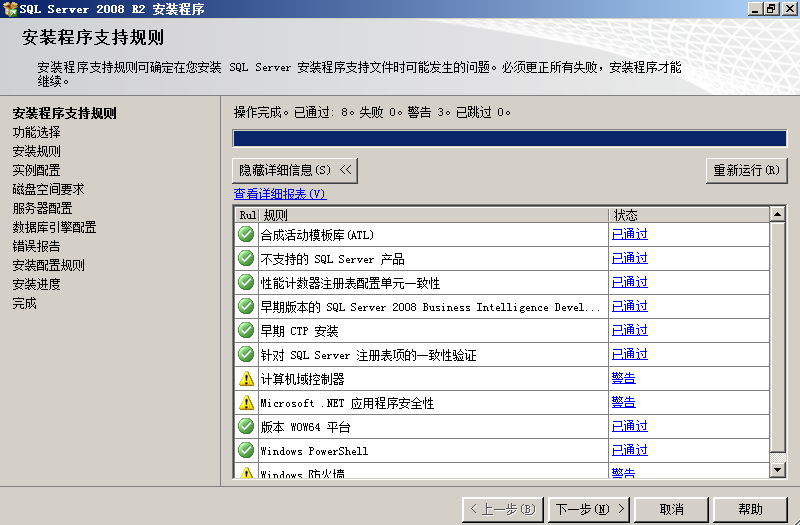
Task: Select 磁盘空间要求 step in the left pane
Action: [48, 189]
